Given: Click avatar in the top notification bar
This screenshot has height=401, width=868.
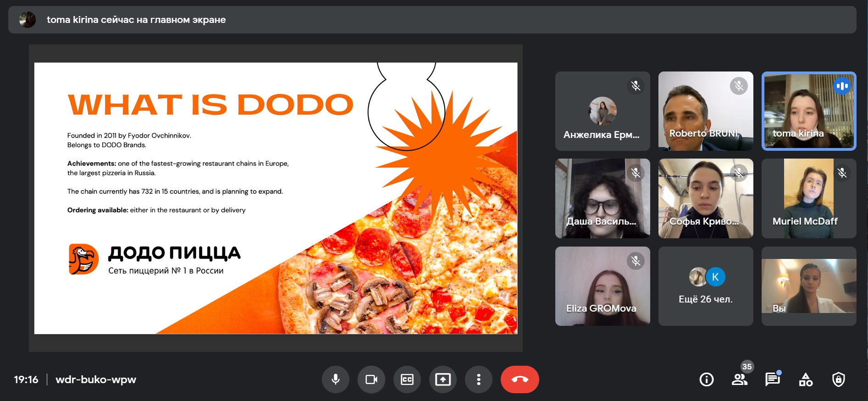Looking at the screenshot, I should pyautogui.click(x=28, y=20).
